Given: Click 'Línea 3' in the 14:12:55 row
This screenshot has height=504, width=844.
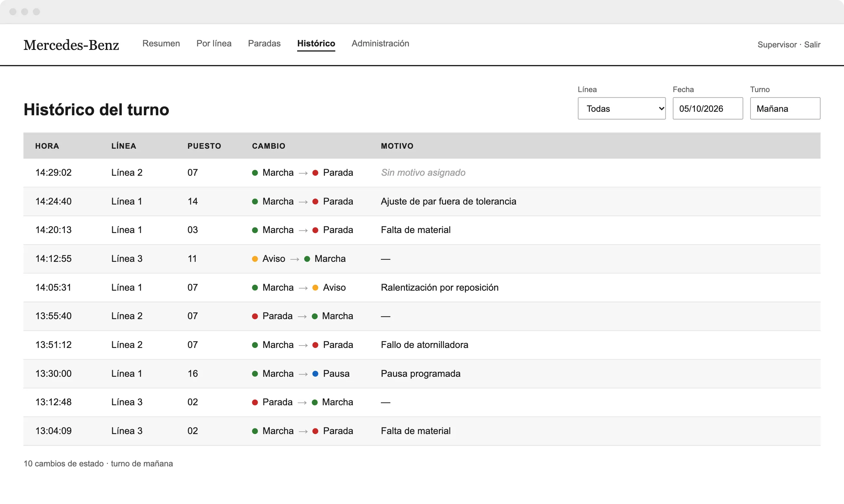Looking at the screenshot, I should click(x=127, y=259).
